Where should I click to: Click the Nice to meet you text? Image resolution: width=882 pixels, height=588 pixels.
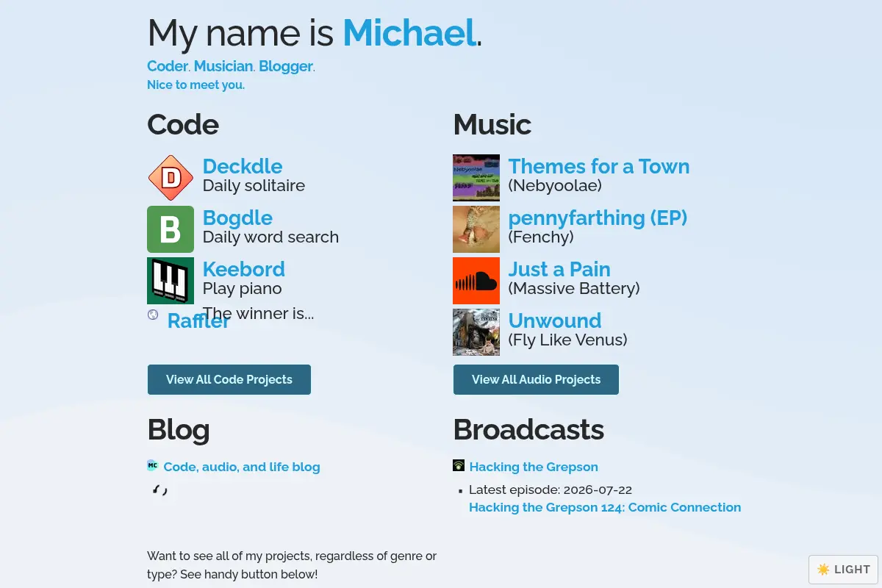196,85
